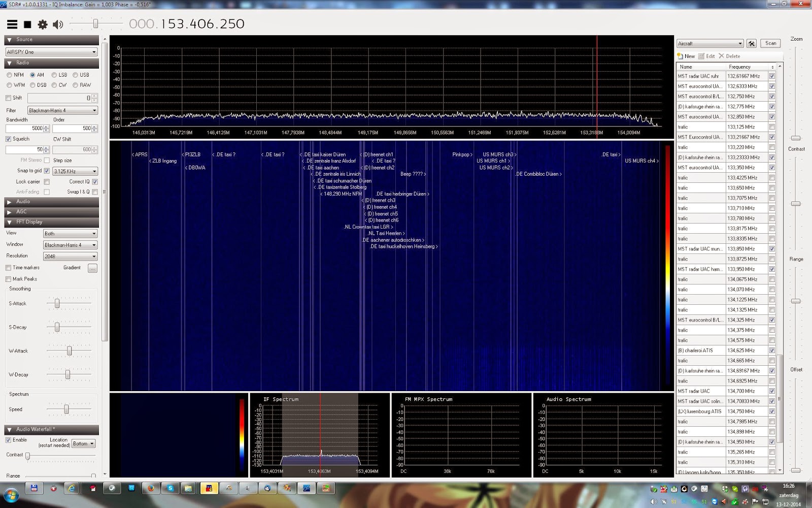Collapse the Audio Waterfall panel header
The width and height of the screenshot is (812, 508).
click(51, 430)
